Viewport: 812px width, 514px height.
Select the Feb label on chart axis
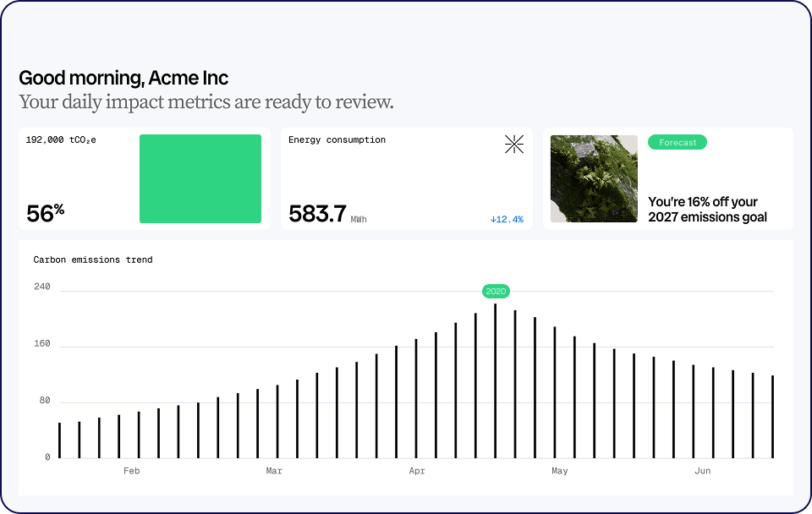(x=131, y=471)
